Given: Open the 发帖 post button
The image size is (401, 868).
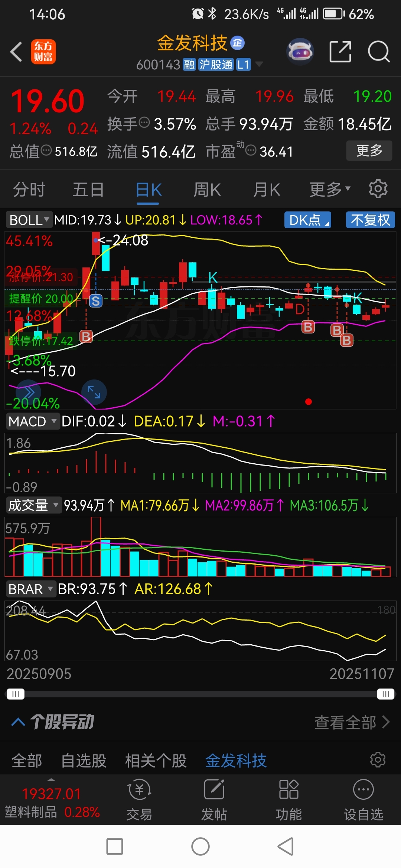Looking at the screenshot, I should pos(214,800).
